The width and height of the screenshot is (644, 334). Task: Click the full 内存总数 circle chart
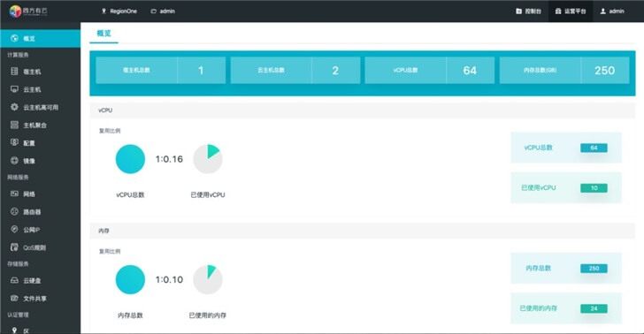[x=130, y=279]
